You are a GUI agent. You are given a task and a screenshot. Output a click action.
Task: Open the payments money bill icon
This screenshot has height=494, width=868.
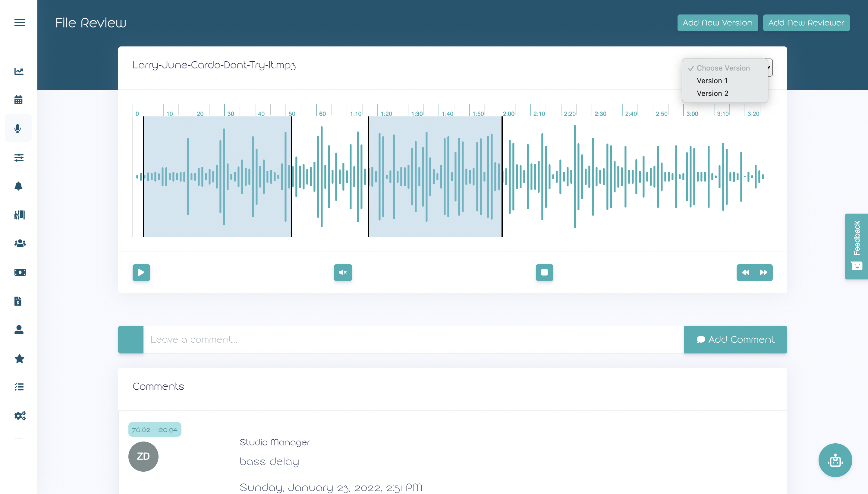point(20,272)
